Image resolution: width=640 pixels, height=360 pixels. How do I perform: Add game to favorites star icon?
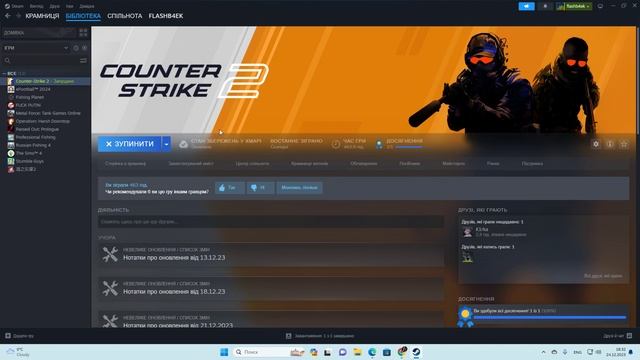624,144
